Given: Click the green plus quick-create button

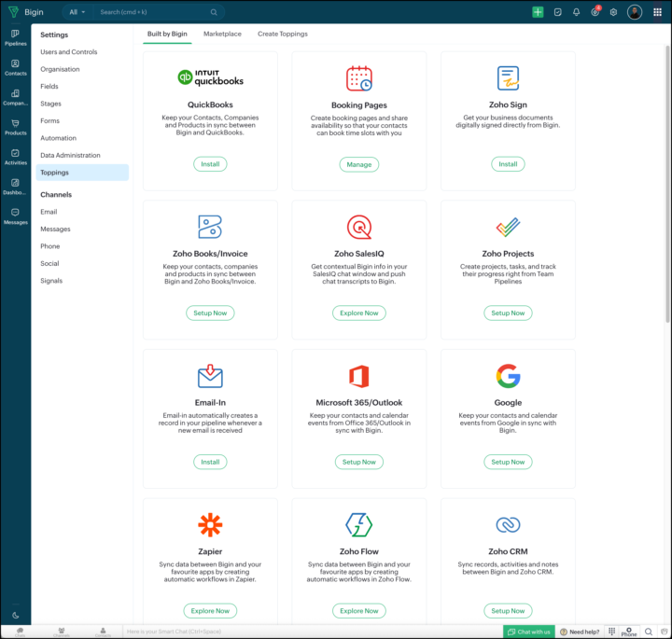Looking at the screenshot, I should [x=538, y=12].
